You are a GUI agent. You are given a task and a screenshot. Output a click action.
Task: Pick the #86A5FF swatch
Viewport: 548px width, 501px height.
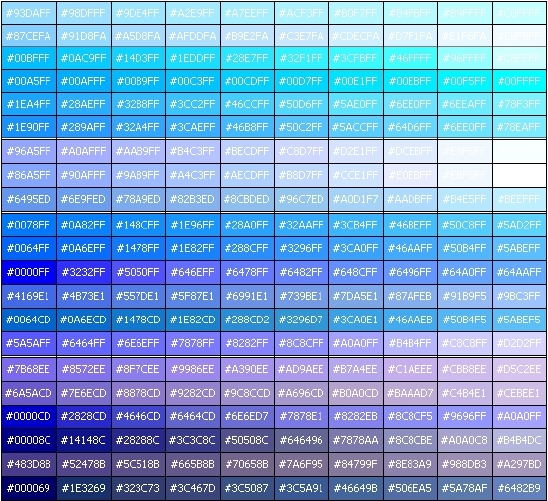tap(29, 175)
